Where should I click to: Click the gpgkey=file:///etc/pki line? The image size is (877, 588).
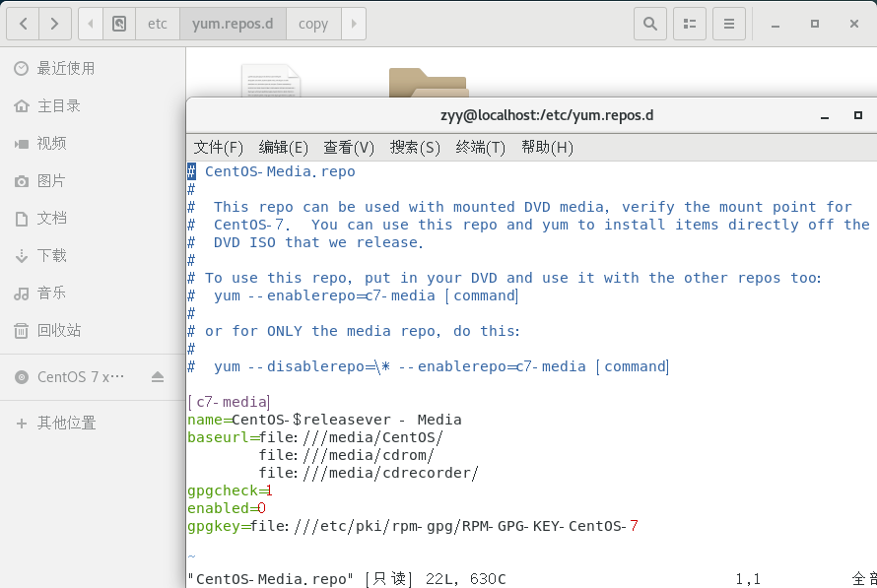(x=413, y=527)
